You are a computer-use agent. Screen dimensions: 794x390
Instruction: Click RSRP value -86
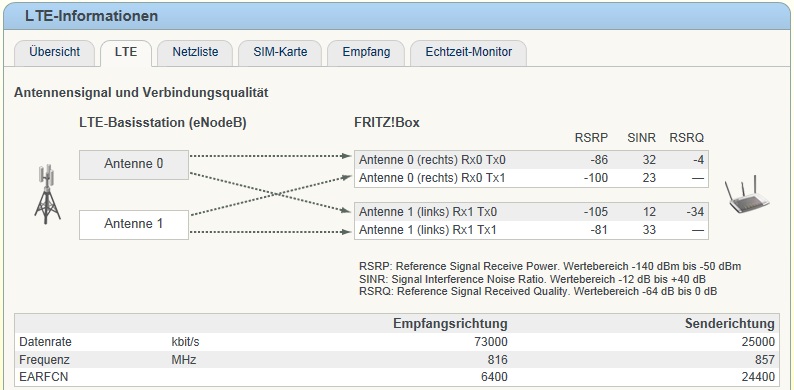coord(599,160)
